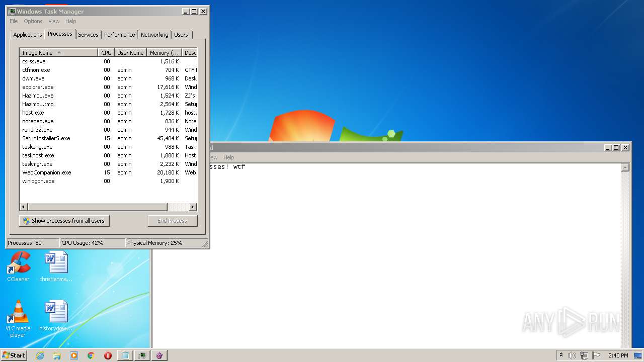Click Notepad's vertical scroll up arrow

click(625, 167)
